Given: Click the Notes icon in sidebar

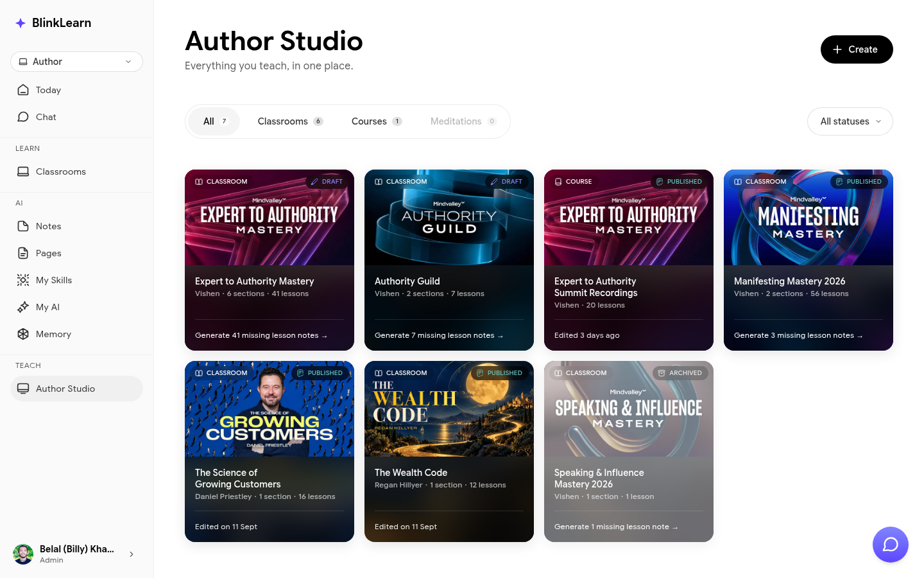Looking at the screenshot, I should coord(23,226).
